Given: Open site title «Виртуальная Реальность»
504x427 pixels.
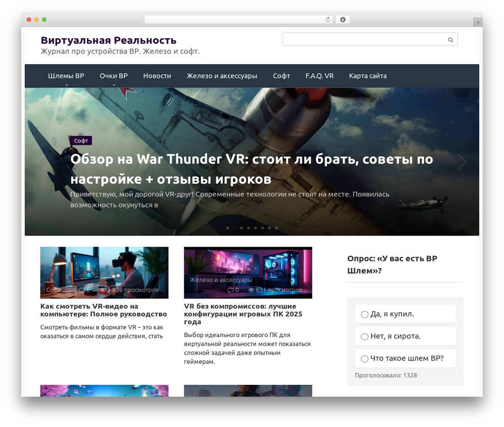Looking at the screenshot, I should pos(109,40).
